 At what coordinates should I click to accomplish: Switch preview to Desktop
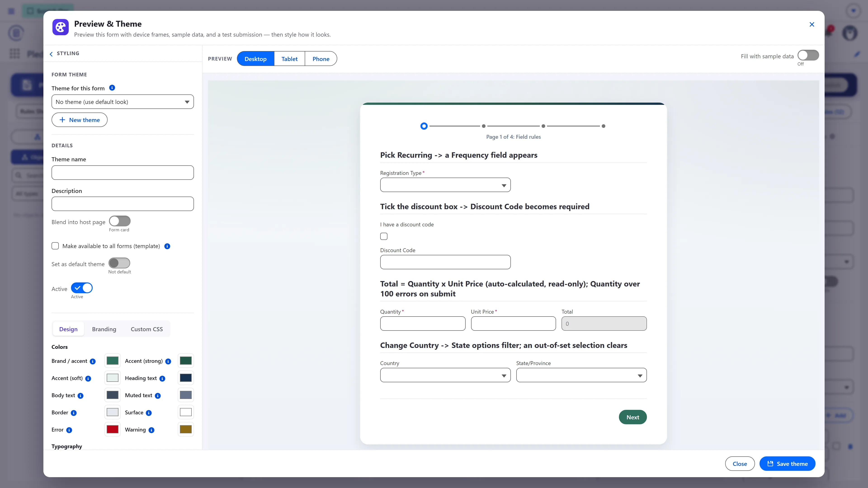(255, 59)
